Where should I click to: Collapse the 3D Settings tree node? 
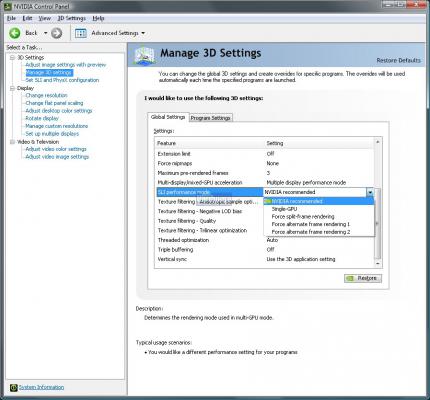click(x=13, y=58)
